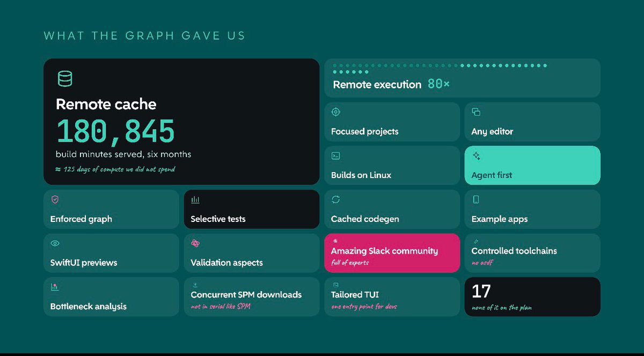644x356 pixels.
Task: Click the pink icon above Validation aspects
Action: click(x=195, y=243)
